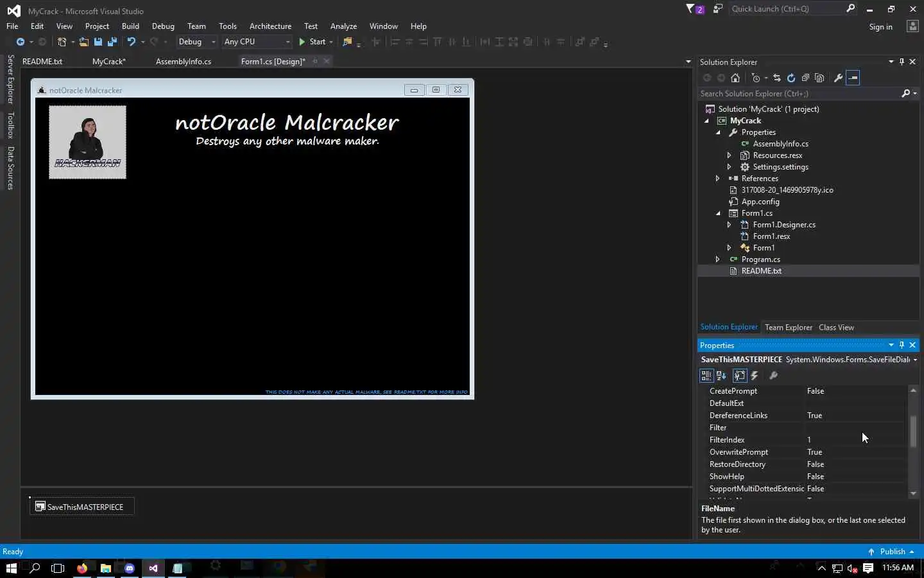
Task: Switch to the AssemblyInfo.cs tab
Action: [x=184, y=62]
